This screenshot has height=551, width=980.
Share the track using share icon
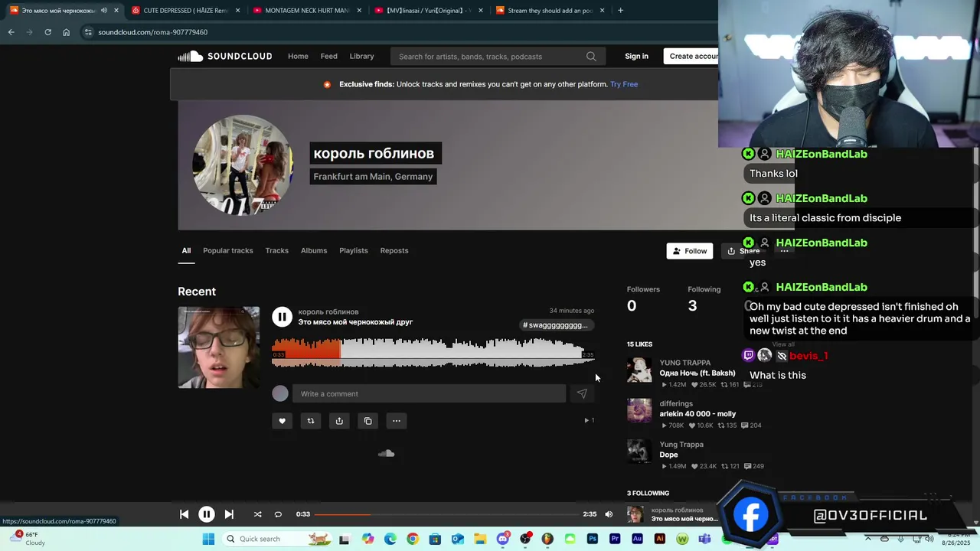pos(339,421)
